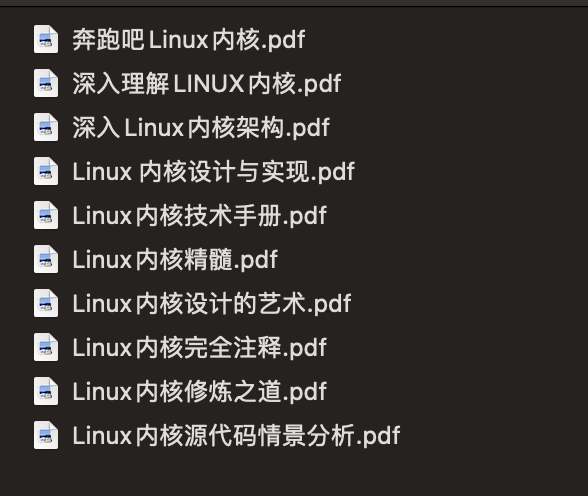Image resolution: width=588 pixels, height=496 pixels.
Task: Click the icon next to Linux 内核设计与实现.pdf
Action: 46,171
